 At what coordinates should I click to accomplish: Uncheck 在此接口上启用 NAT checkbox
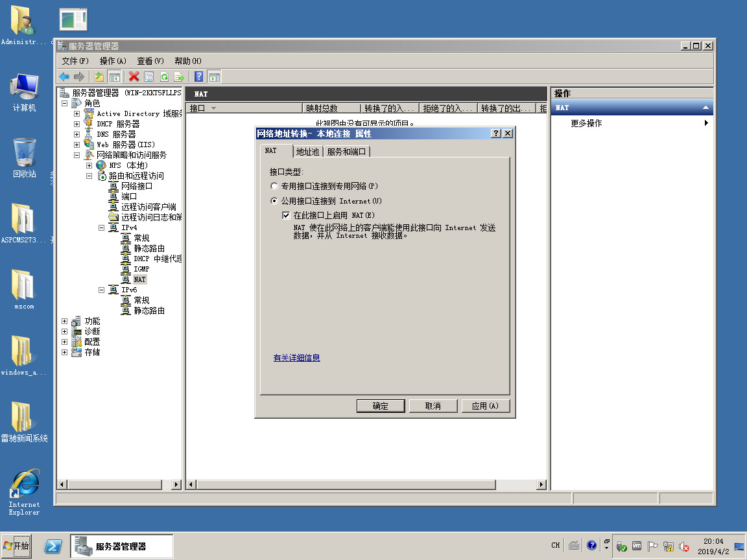pyautogui.click(x=286, y=215)
